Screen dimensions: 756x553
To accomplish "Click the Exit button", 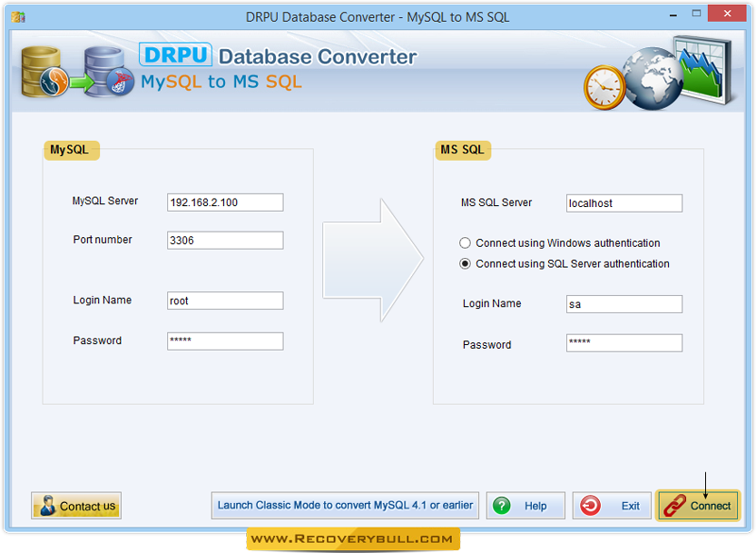I will click(x=612, y=506).
